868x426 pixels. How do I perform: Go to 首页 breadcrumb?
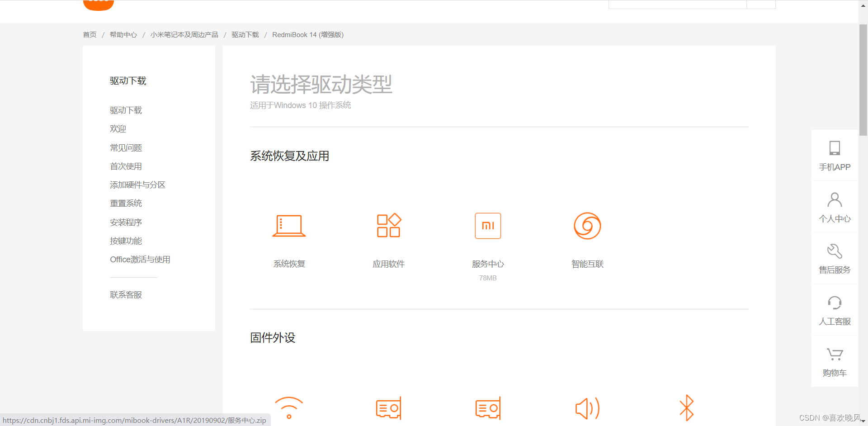90,35
